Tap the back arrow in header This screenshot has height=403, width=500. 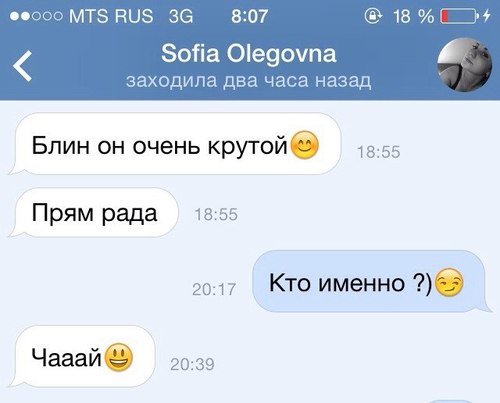coord(22,66)
